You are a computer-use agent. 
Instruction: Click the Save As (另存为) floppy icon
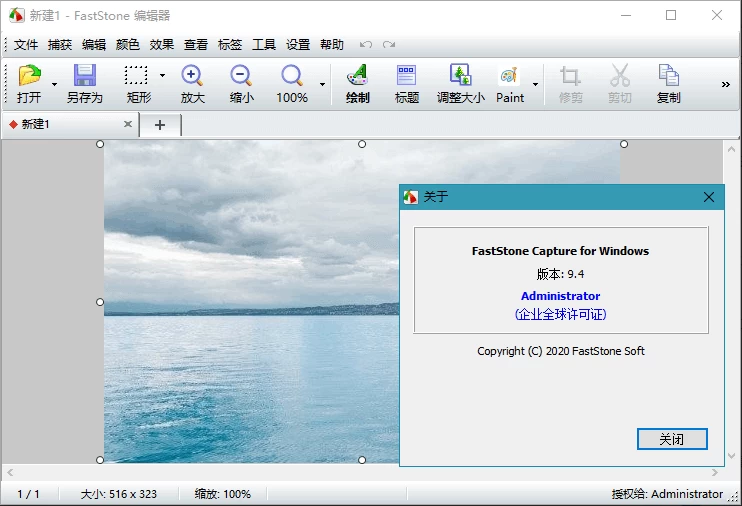pyautogui.click(x=84, y=76)
